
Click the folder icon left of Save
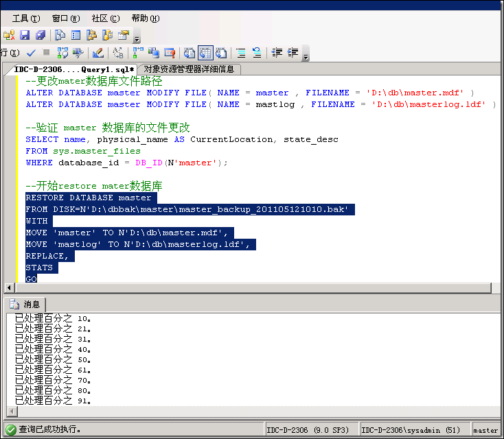(9, 35)
